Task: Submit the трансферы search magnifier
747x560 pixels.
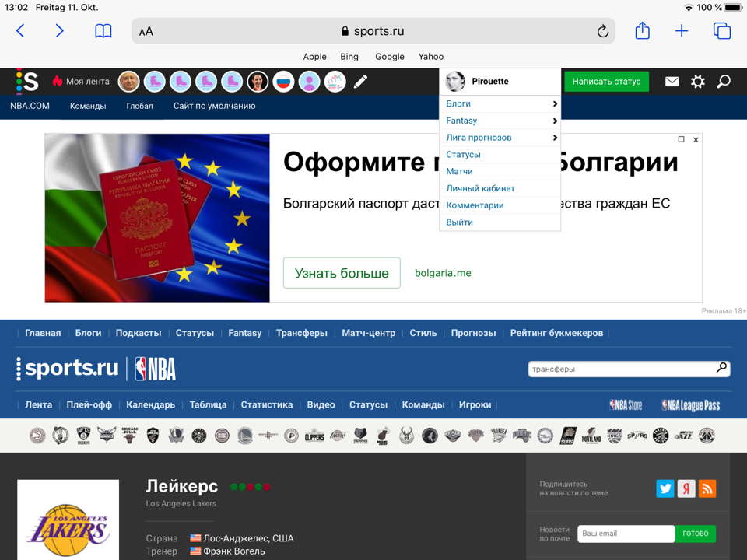Action: pos(722,368)
